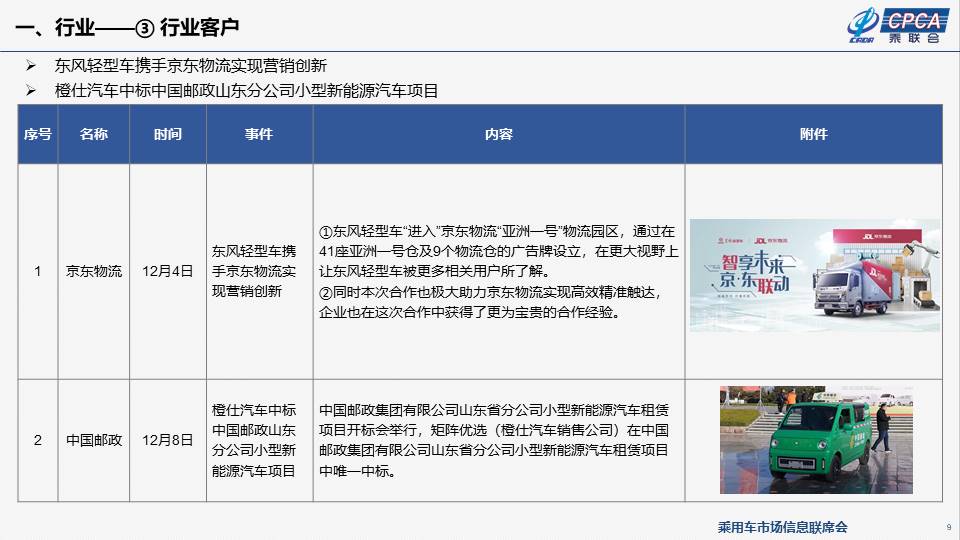Click the first bullet arrow before 东风轻型车

[31, 66]
